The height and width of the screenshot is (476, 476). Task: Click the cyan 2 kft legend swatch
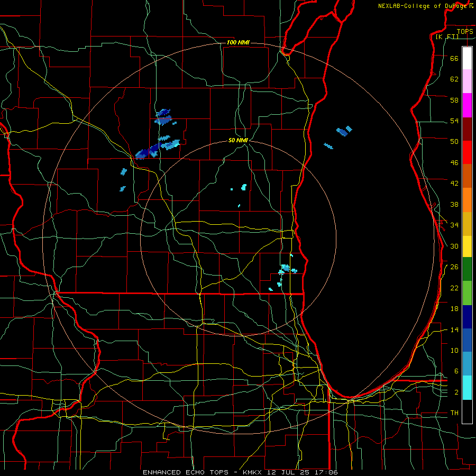(467, 388)
